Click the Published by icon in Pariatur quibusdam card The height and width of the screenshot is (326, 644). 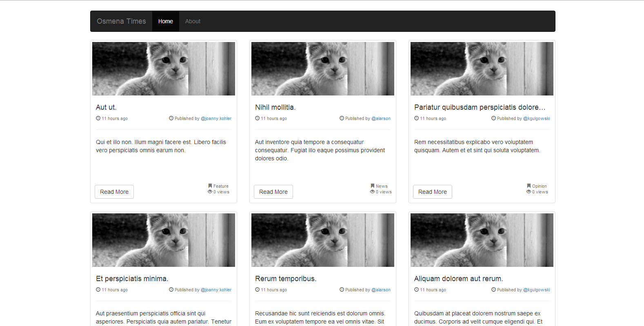[494, 118]
